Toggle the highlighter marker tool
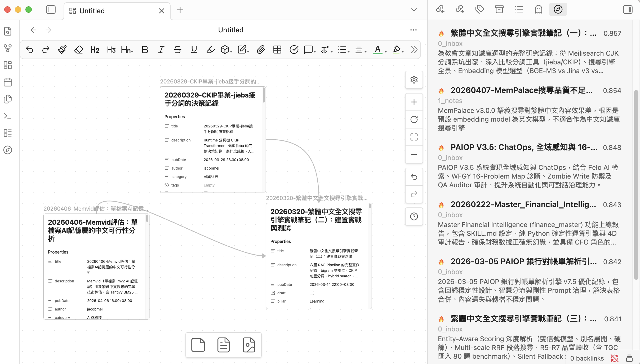The width and height of the screenshot is (640, 364). pos(211,50)
